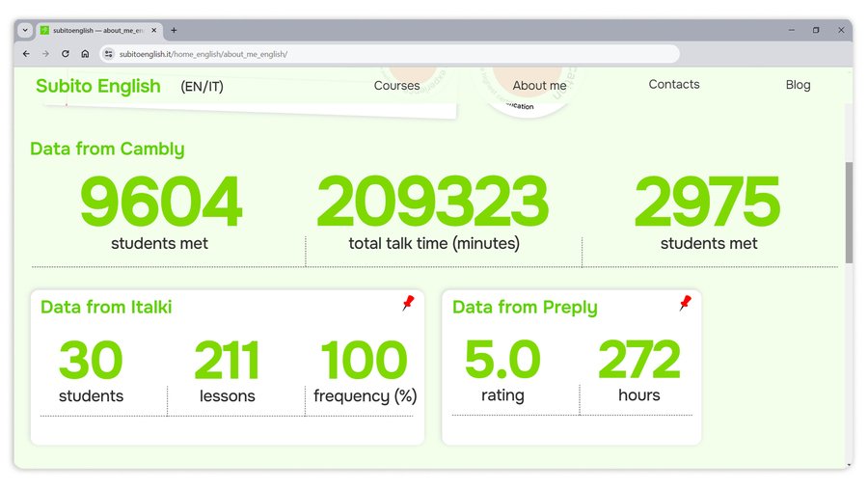The width and height of the screenshot is (868, 488).
Task: Click the 'Data from Cambly' heading
Action: tap(107, 149)
